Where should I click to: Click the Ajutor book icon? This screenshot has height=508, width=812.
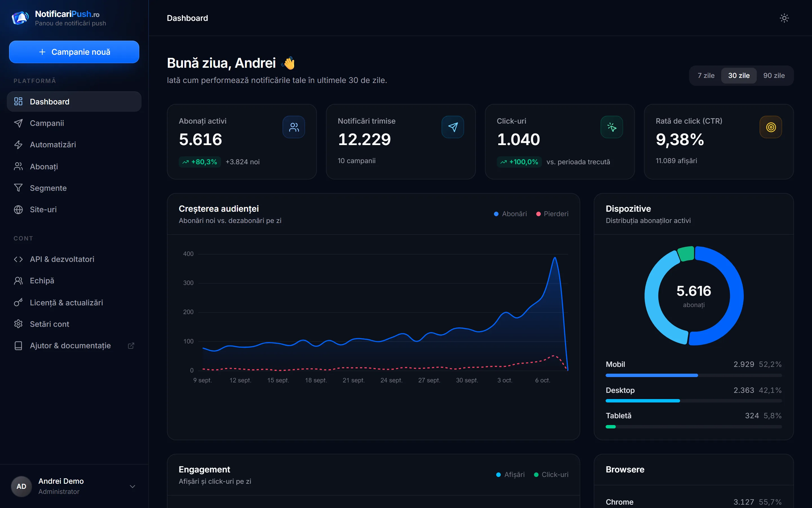pos(18,345)
